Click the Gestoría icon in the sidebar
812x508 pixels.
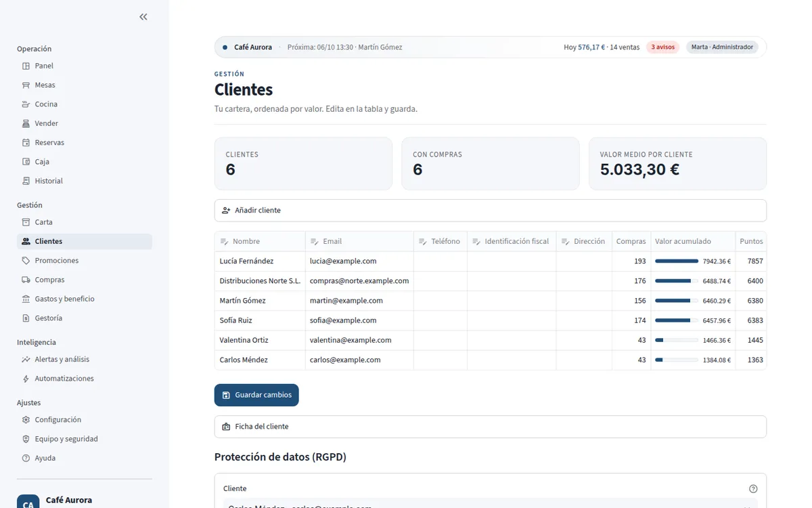click(26, 318)
